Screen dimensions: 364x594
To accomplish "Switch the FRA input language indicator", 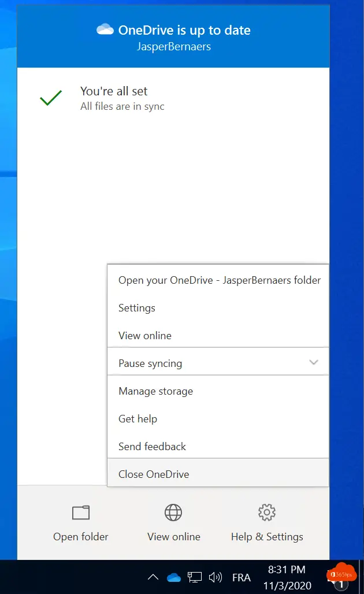I will (242, 577).
